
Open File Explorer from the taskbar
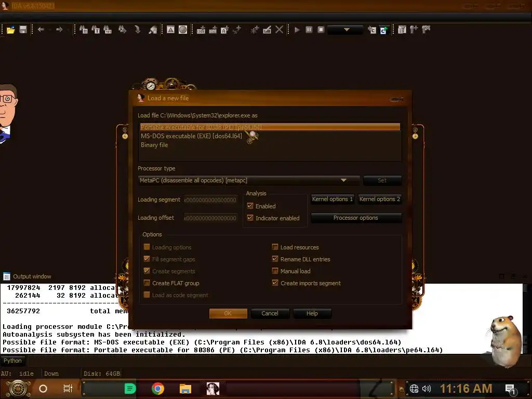[185, 389]
